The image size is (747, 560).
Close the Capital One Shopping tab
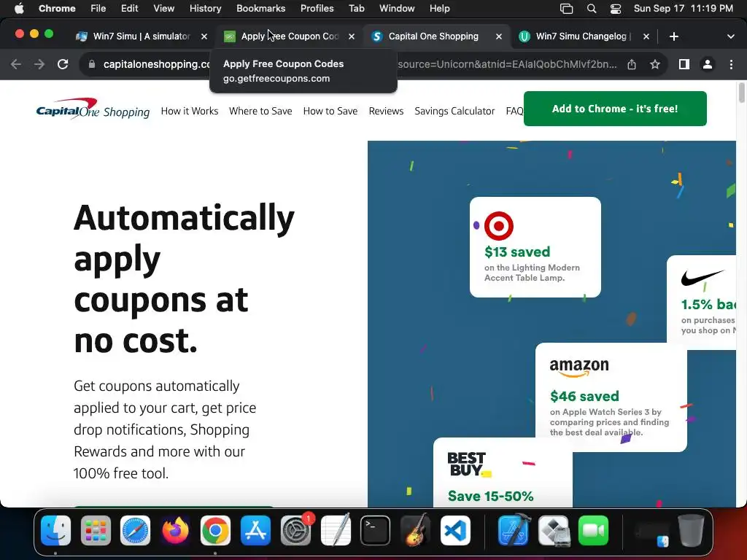[x=499, y=36]
